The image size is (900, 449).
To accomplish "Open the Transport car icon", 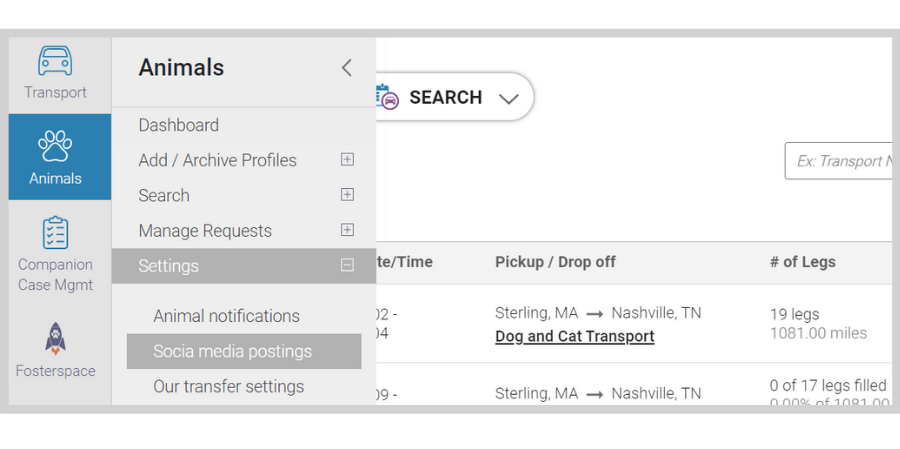I will 55,61.
